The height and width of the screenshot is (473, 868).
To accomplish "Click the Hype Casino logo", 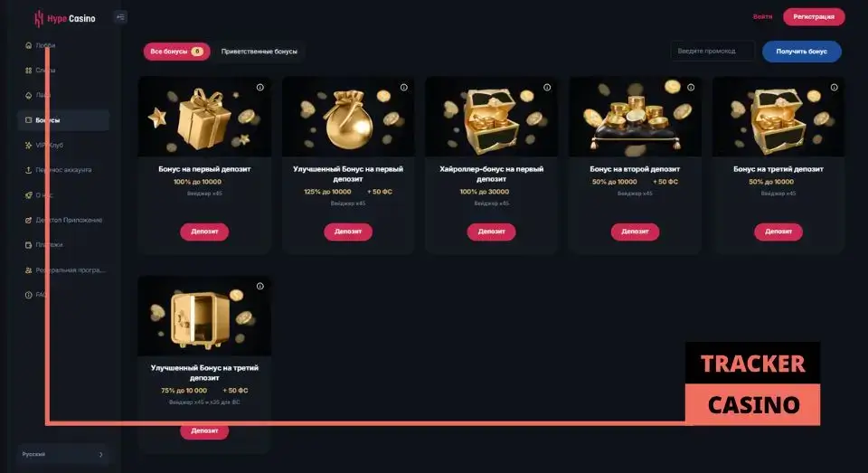I will tap(65, 18).
